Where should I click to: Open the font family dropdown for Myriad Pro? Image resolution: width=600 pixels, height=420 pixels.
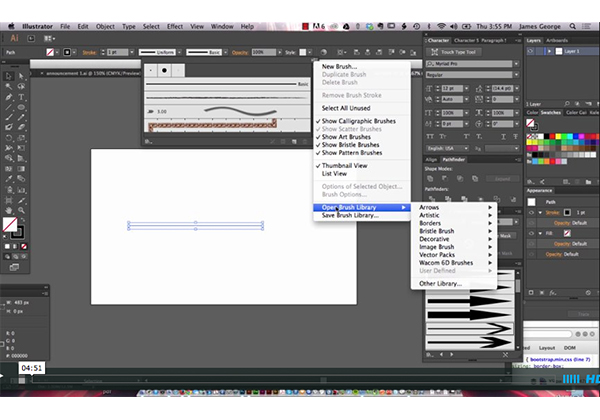517,64
